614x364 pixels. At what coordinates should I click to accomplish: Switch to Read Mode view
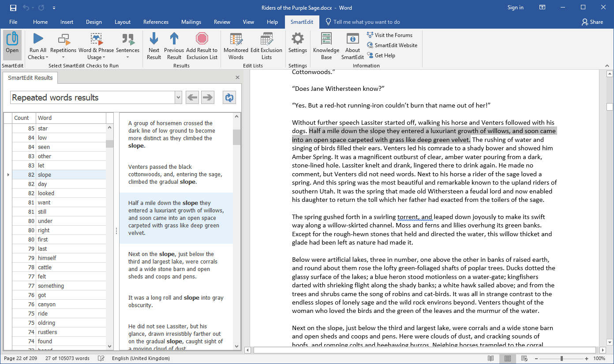pos(491,358)
